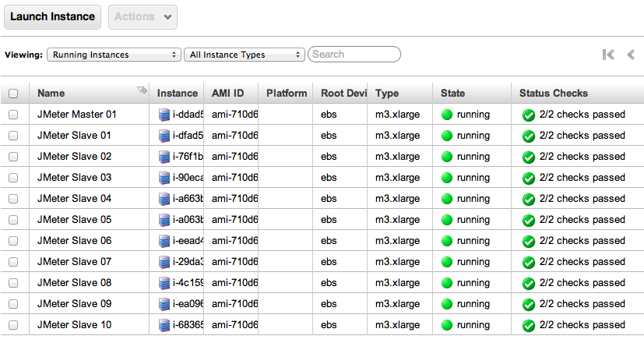Check the JMeter Slave 09 checkbox
The height and width of the screenshot is (343, 644).
tap(13, 303)
